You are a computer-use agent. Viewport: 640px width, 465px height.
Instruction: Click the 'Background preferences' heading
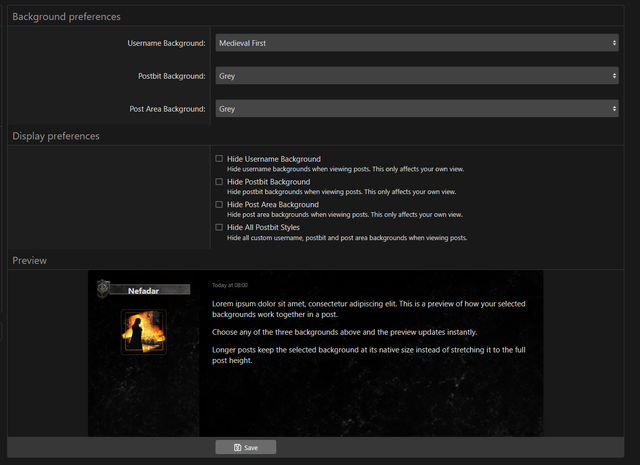click(67, 17)
